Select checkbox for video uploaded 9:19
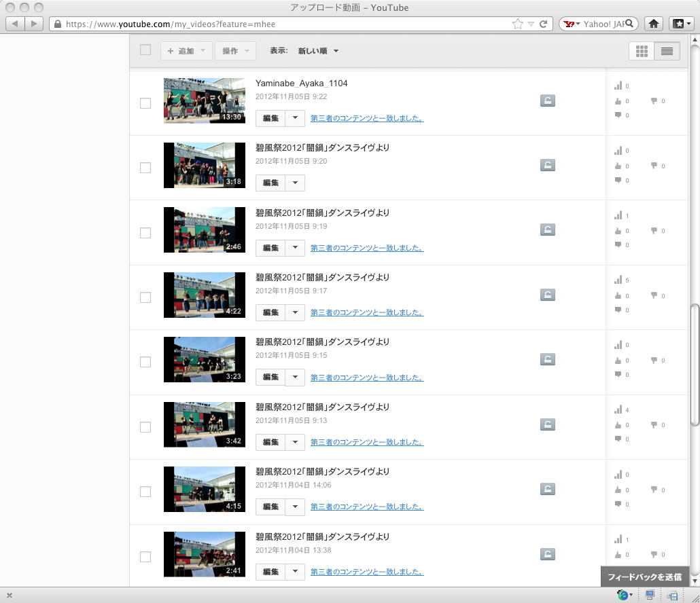 coord(145,233)
